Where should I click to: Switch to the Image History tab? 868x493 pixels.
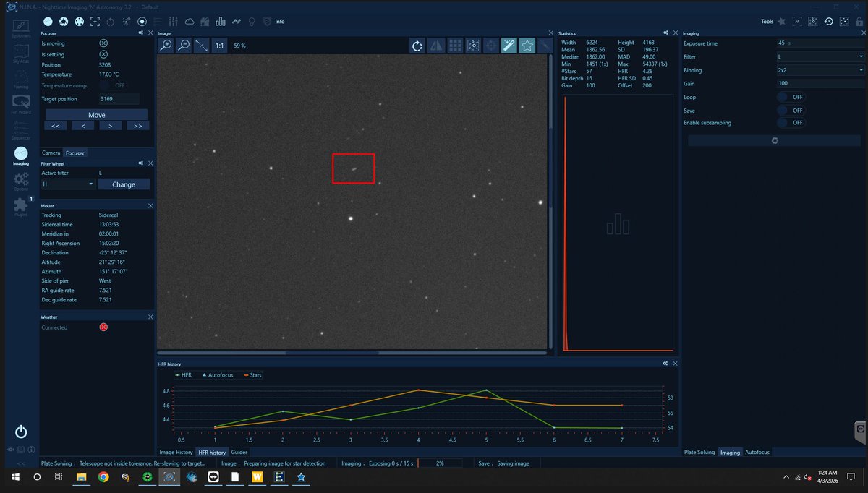176,452
